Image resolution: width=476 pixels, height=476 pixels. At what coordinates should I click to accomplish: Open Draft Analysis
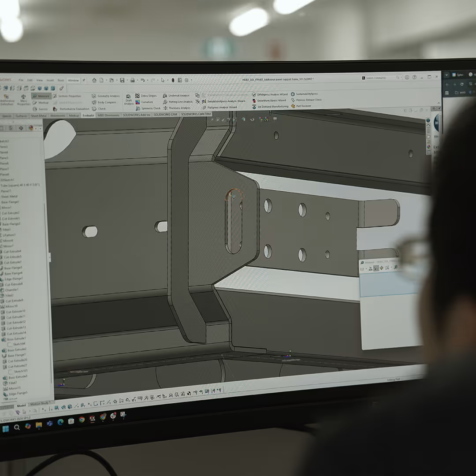click(x=129, y=100)
